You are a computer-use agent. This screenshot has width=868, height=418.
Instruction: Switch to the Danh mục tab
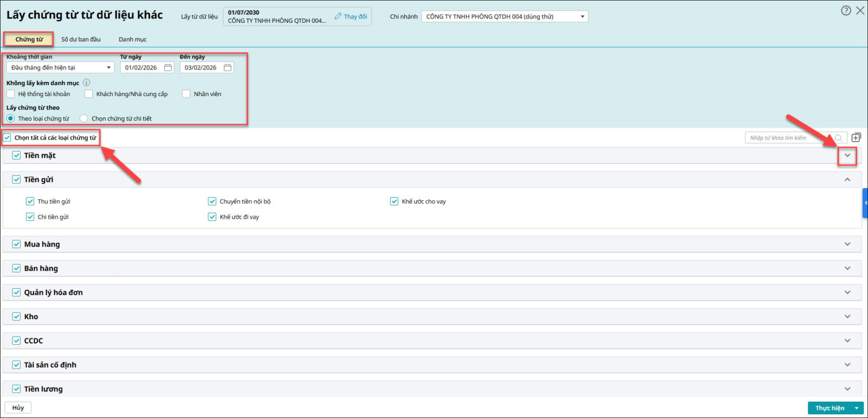[x=132, y=40]
